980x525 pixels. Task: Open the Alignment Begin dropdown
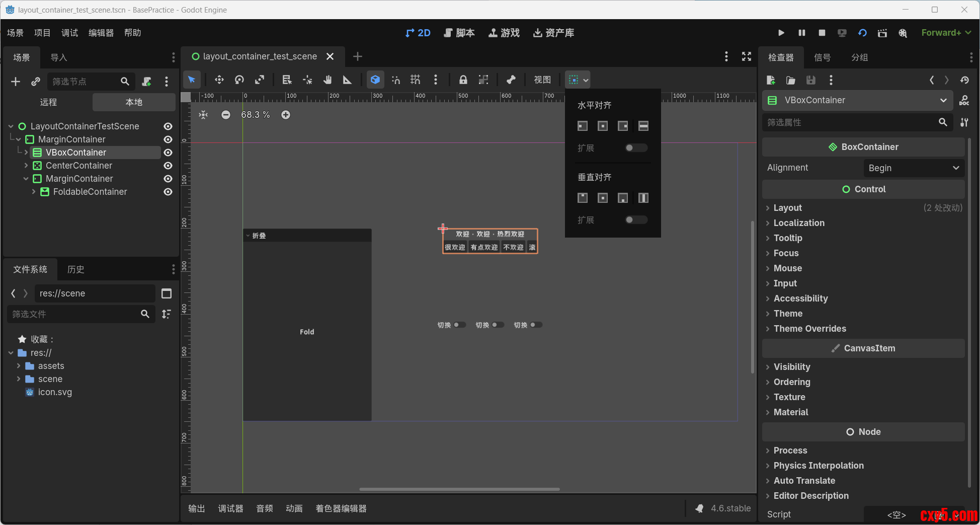pyautogui.click(x=913, y=168)
